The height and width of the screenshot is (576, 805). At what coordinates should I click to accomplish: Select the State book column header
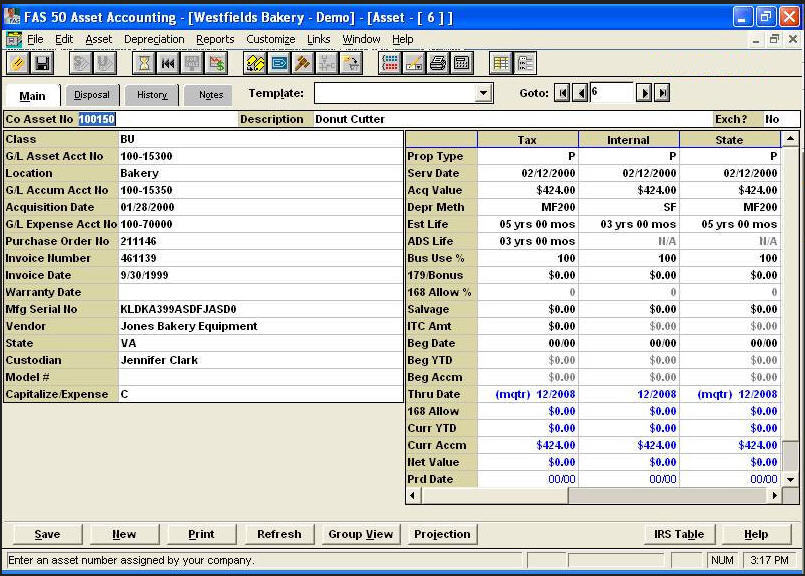click(x=729, y=140)
